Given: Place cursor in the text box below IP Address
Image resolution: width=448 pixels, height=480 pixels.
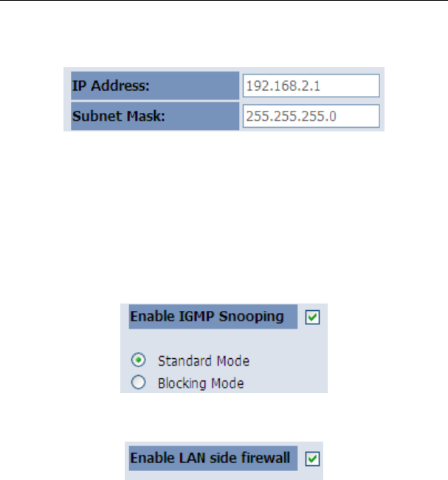Looking at the screenshot, I should [x=310, y=116].
